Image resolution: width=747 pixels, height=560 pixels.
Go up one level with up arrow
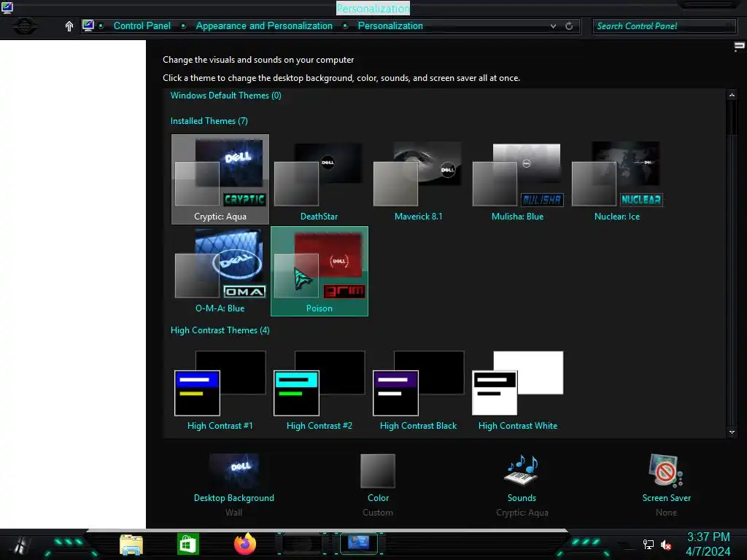[69, 26]
